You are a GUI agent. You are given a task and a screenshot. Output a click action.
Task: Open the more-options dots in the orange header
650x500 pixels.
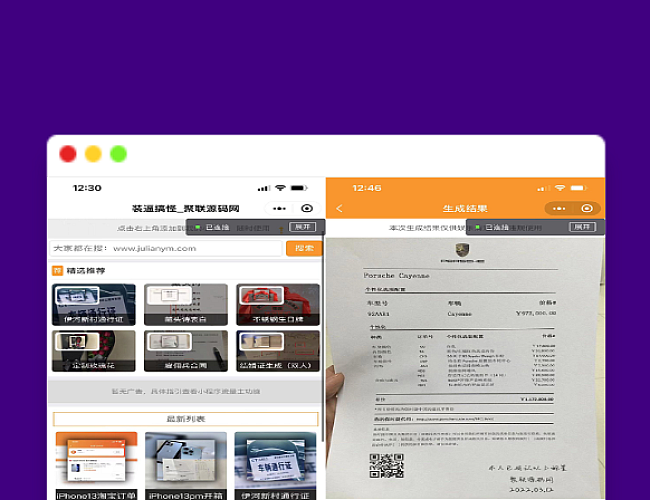559,209
